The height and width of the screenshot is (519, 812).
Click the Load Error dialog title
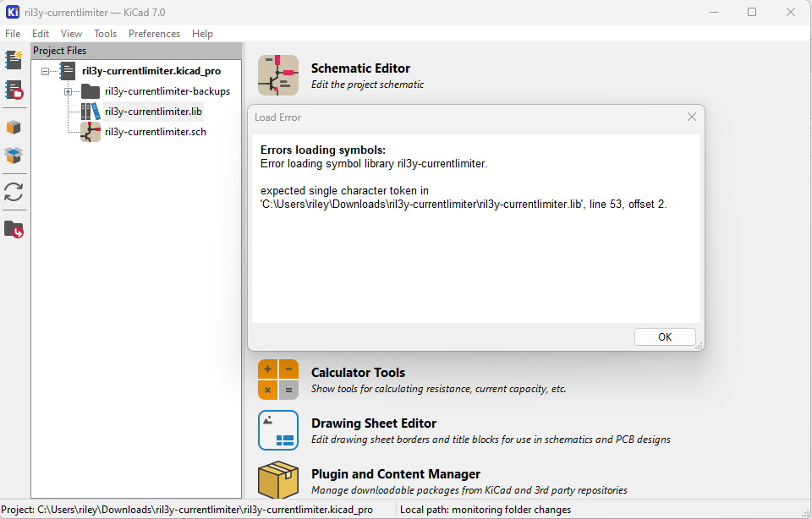coord(277,117)
